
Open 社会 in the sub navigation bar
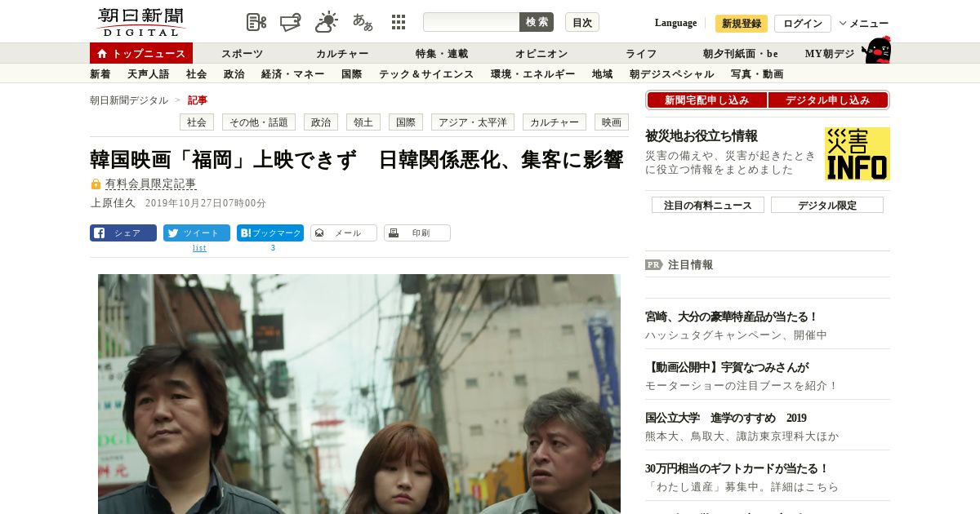tap(197, 74)
